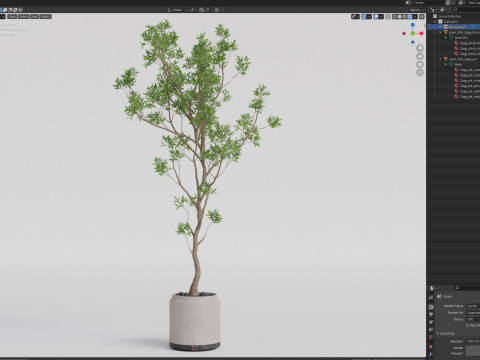Click the Render samples field
The image size is (480, 360).
pos(473,348)
